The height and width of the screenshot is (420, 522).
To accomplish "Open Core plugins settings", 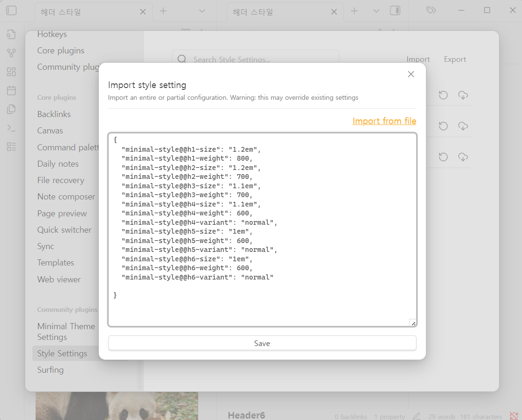I will click(x=60, y=51).
